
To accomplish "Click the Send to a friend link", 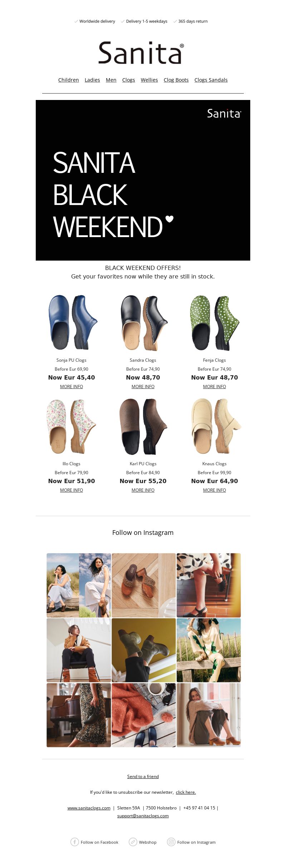I will (x=143, y=777).
